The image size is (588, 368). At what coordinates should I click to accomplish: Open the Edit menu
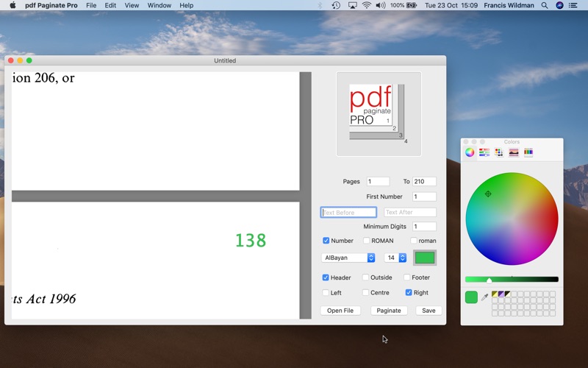(x=110, y=5)
